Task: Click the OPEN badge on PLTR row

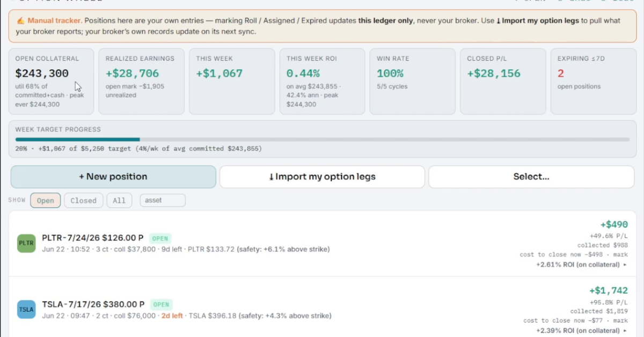Action: click(x=160, y=238)
